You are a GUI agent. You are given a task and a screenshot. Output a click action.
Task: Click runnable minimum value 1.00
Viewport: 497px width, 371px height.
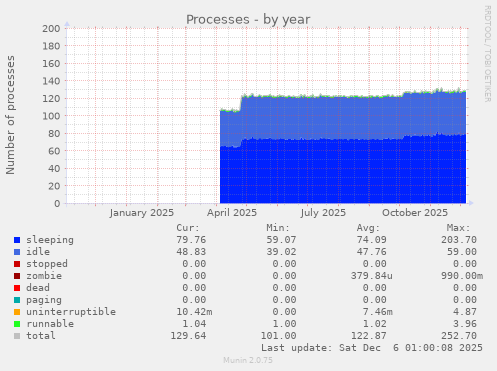284,324
